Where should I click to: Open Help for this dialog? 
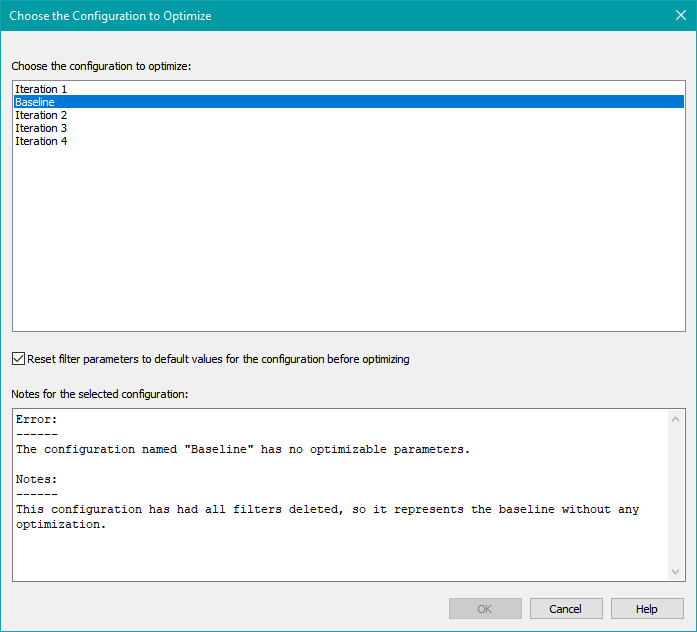647,608
